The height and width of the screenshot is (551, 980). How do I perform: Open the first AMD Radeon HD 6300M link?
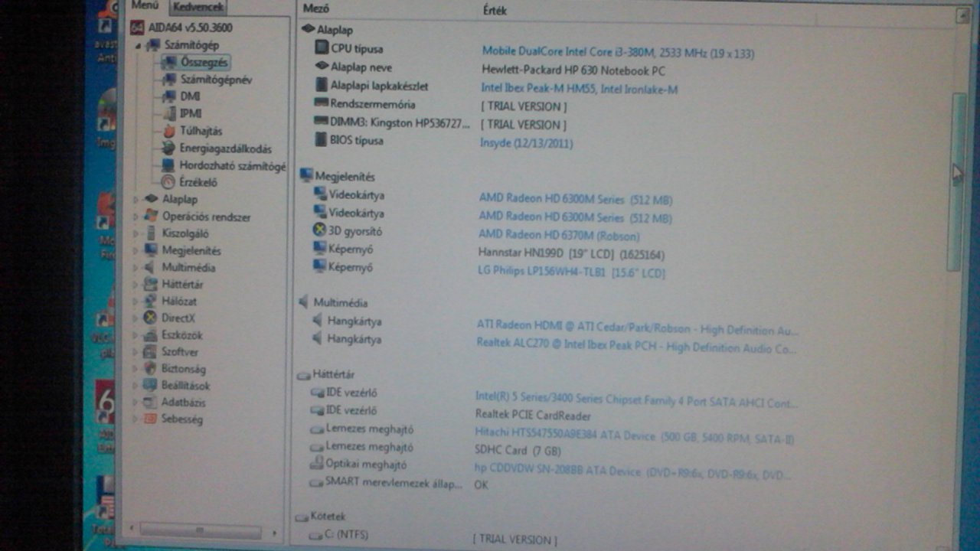[x=575, y=199]
